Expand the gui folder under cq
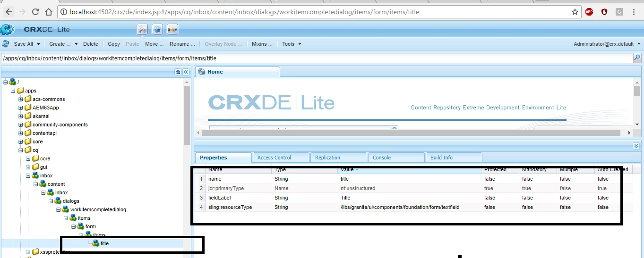 (x=28, y=167)
